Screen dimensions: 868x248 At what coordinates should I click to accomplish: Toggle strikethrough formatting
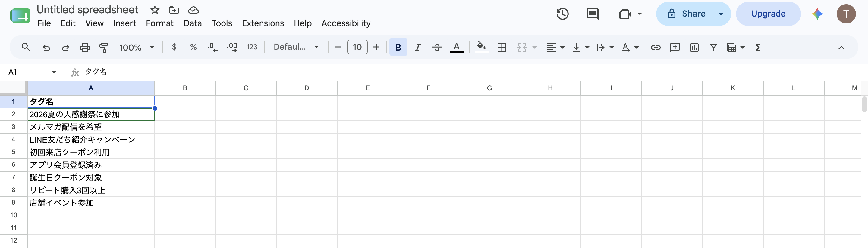[437, 48]
